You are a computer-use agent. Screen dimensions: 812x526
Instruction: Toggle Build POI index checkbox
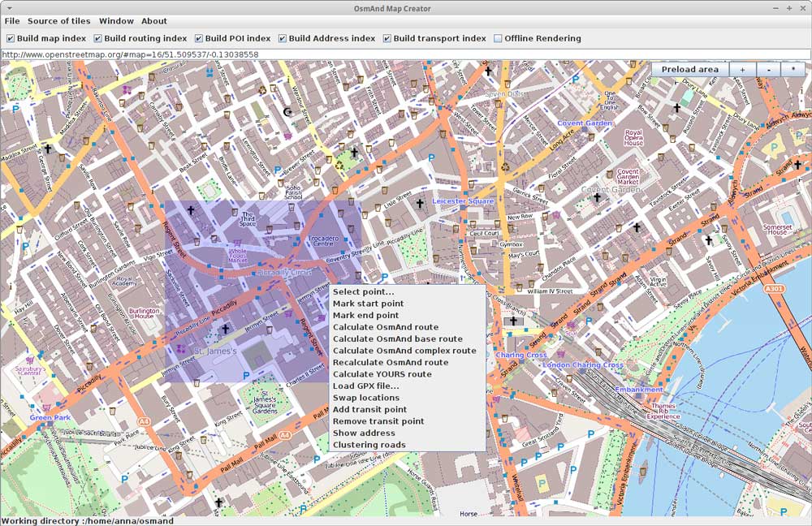(x=199, y=38)
